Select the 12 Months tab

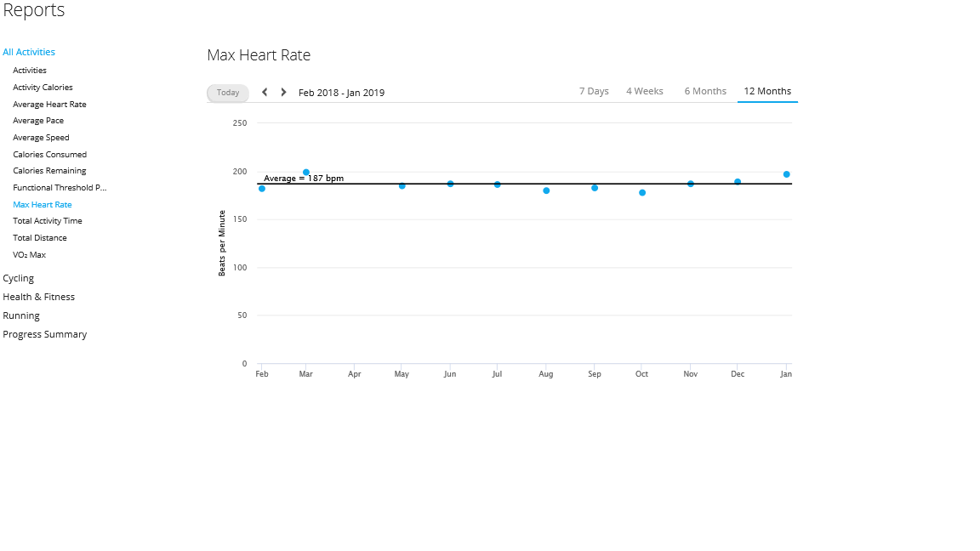point(767,91)
